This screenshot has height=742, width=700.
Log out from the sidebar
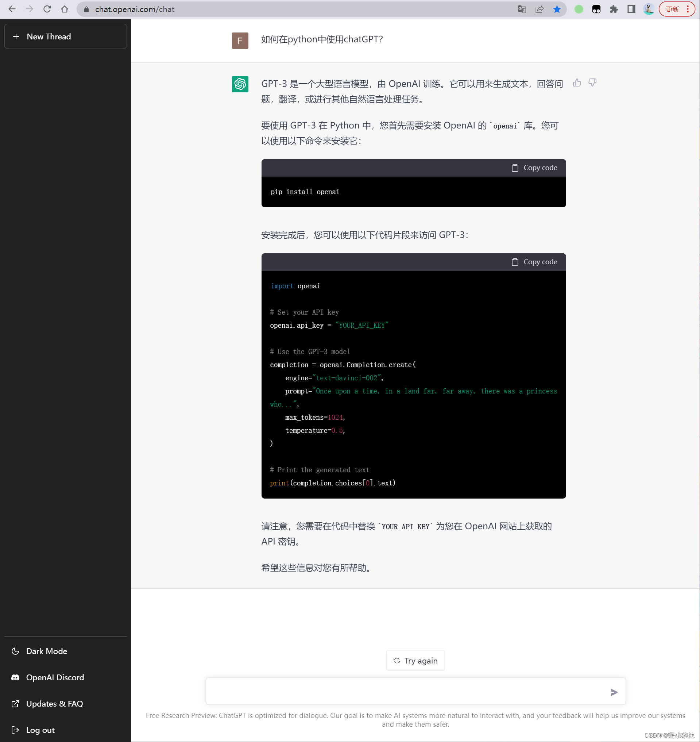coord(66,730)
